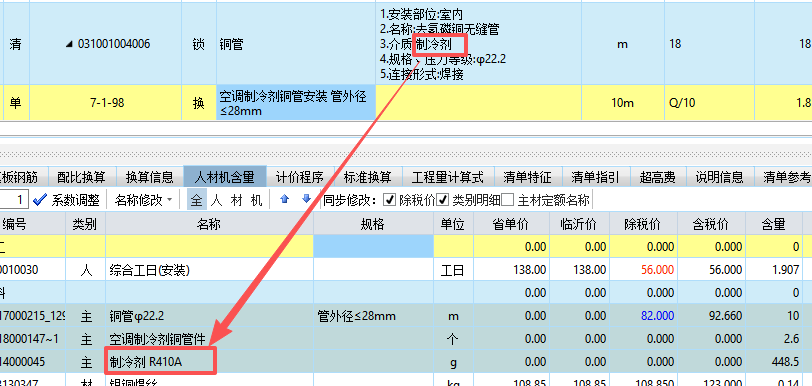Select the 制冷剂 R410A material cell

pyautogui.click(x=209, y=362)
